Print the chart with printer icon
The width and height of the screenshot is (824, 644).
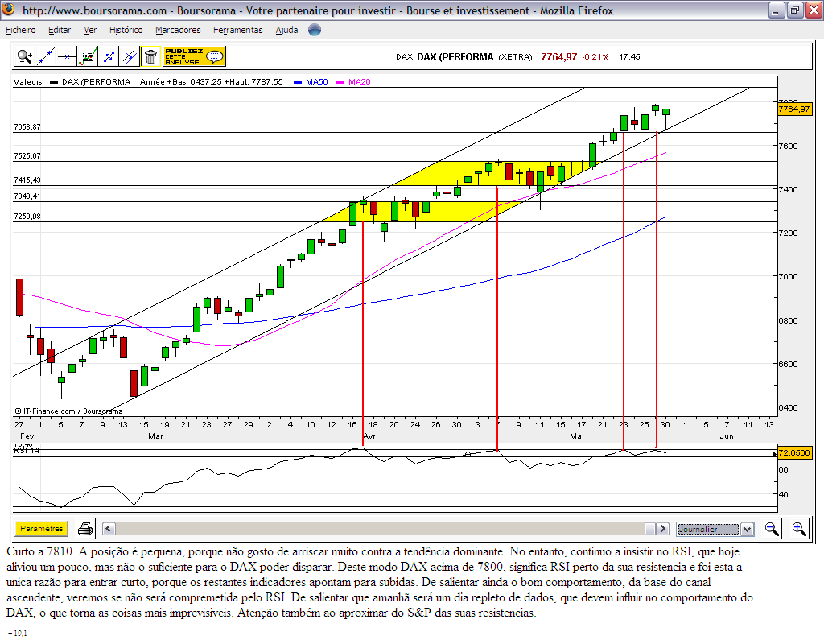(85, 529)
